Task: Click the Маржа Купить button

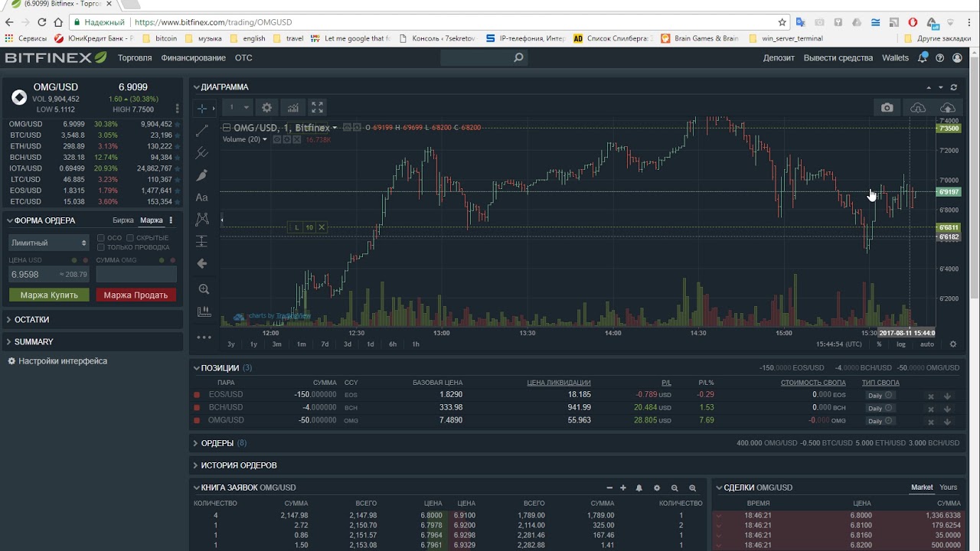Action: pyautogui.click(x=49, y=295)
